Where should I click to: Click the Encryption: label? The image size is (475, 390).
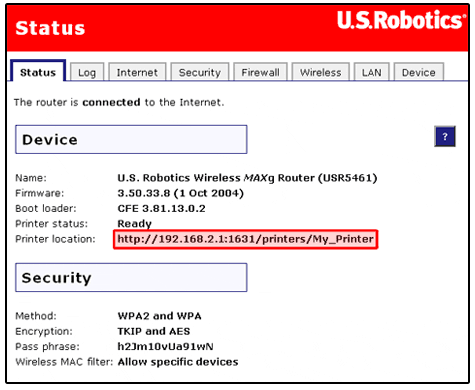coord(44,331)
